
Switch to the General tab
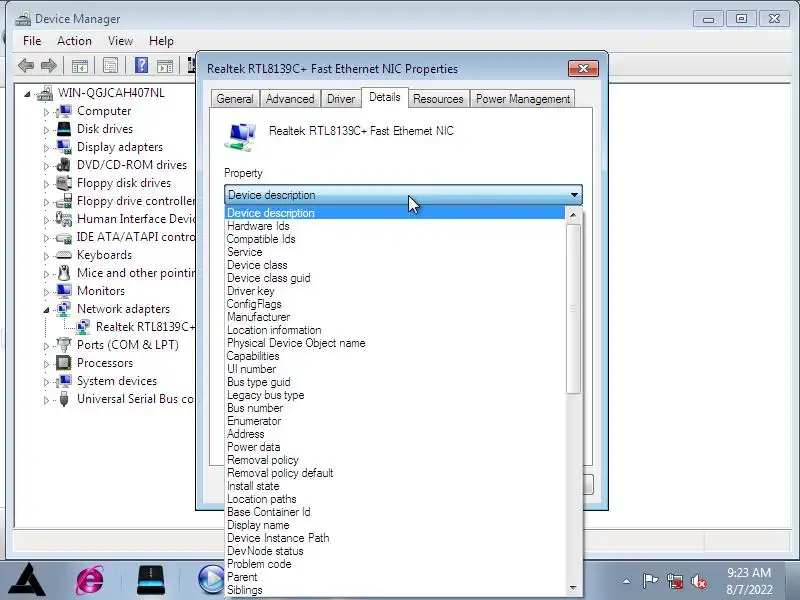point(235,98)
